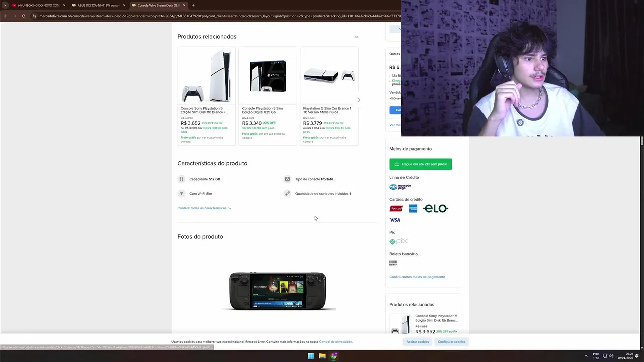Click the Tipo de console icon
The width and height of the screenshot is (644, 362).
287,179
